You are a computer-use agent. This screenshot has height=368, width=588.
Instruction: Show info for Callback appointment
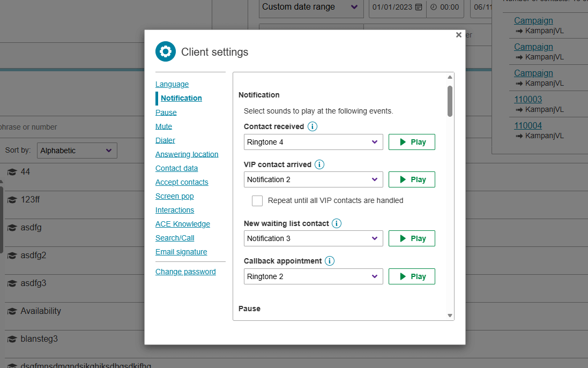[330, 261]
